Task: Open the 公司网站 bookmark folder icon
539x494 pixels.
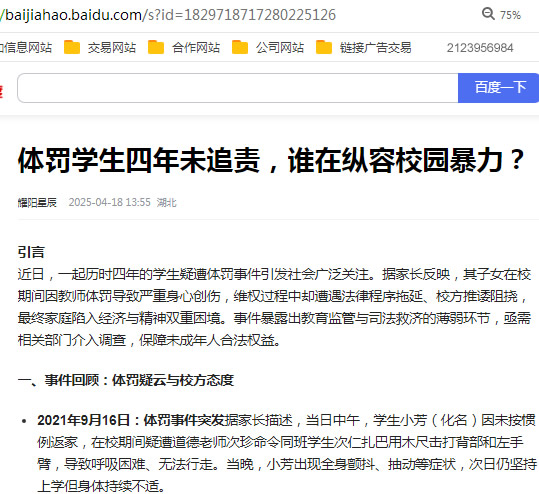Action: point(240,47)
